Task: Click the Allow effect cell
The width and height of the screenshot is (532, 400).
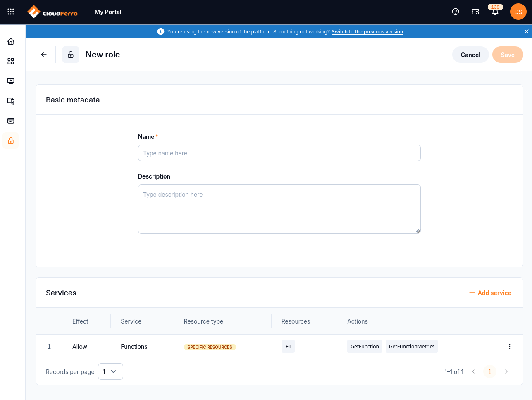Action: point(80,347)
